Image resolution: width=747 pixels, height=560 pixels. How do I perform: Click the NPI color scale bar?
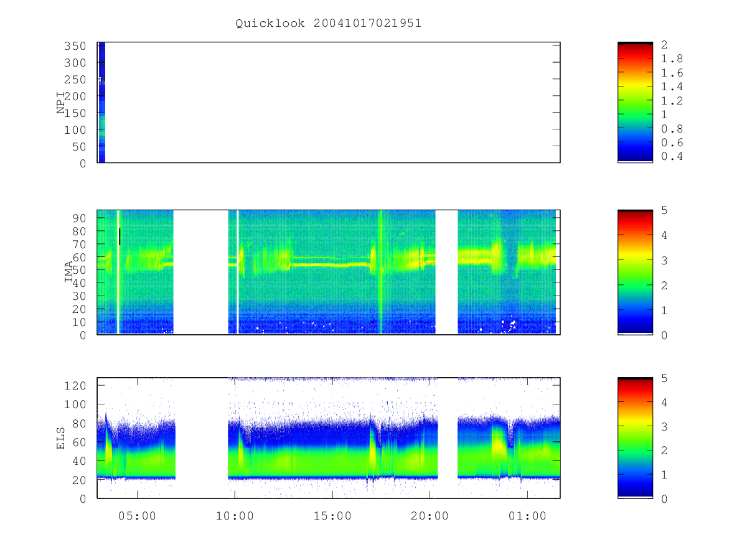pos(635,103)
